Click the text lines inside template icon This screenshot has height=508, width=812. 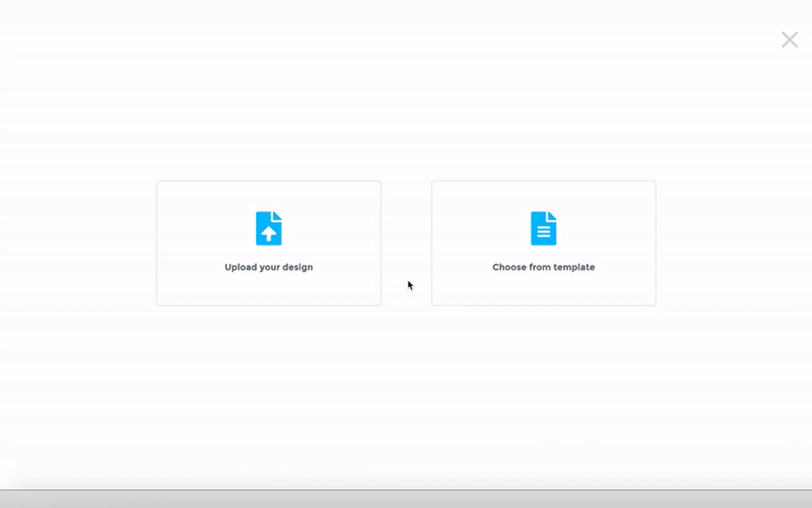(543, 232)
